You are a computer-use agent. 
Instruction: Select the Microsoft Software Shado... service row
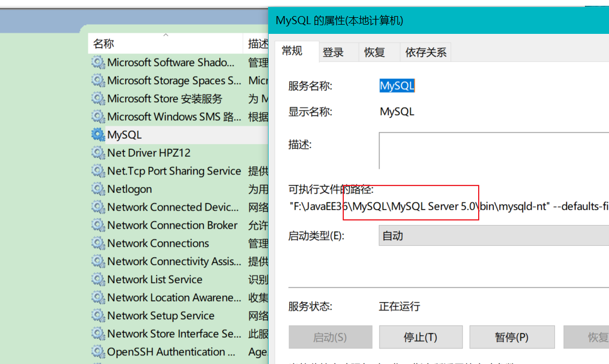[179, 63]
